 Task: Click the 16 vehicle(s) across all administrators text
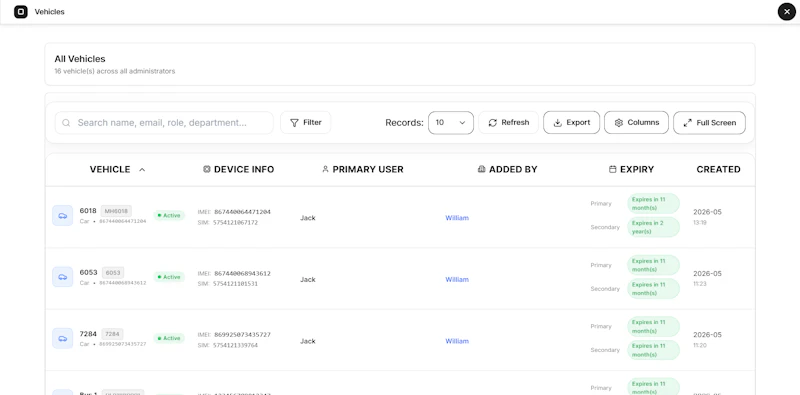[x=115, y=71]
